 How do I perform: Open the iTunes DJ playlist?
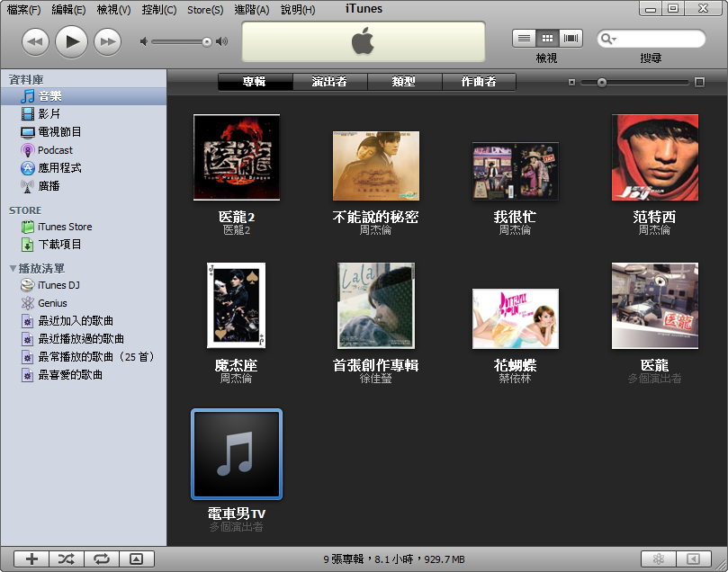click(x=84, y=285)
